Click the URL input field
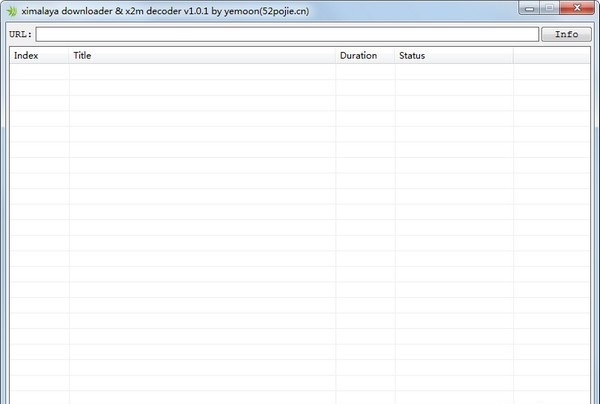The height and width of the screenshot is (404, 600). [287, 34]
